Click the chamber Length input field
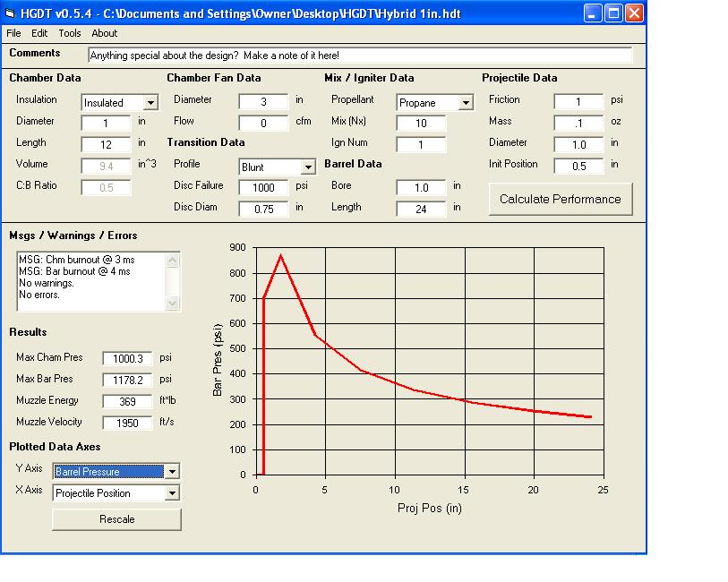This screenshot has height=582, width=728. pos(106,145)
